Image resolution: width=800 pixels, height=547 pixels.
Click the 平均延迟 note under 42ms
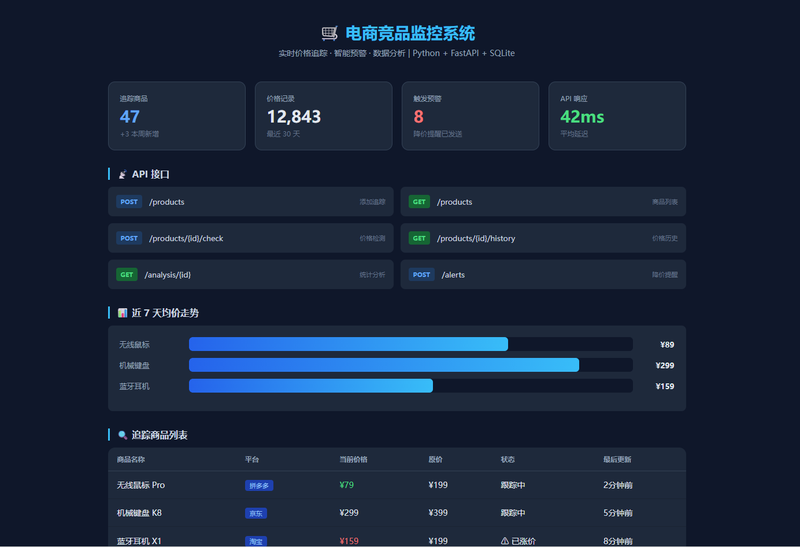[x=574, y=134]
